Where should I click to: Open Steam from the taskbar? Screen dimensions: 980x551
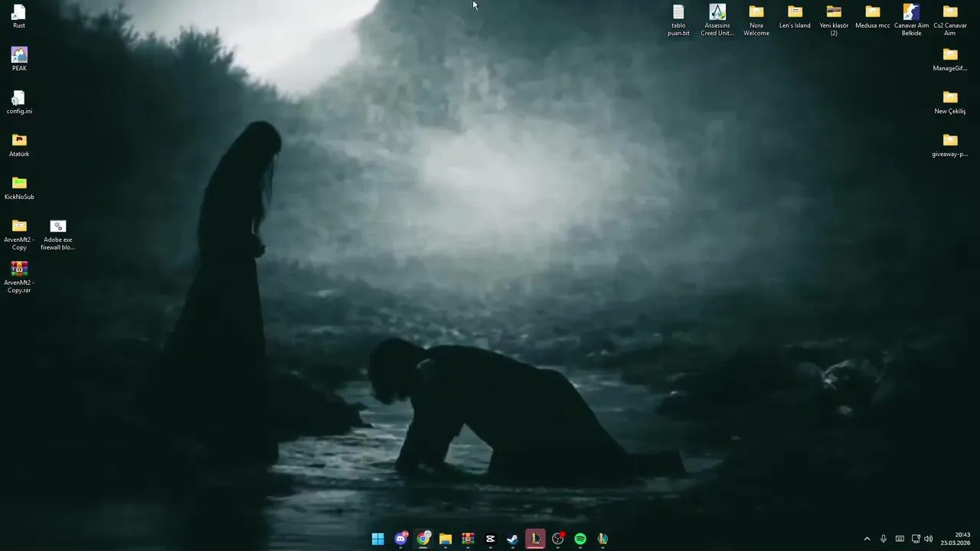click(x=513, y=539)
